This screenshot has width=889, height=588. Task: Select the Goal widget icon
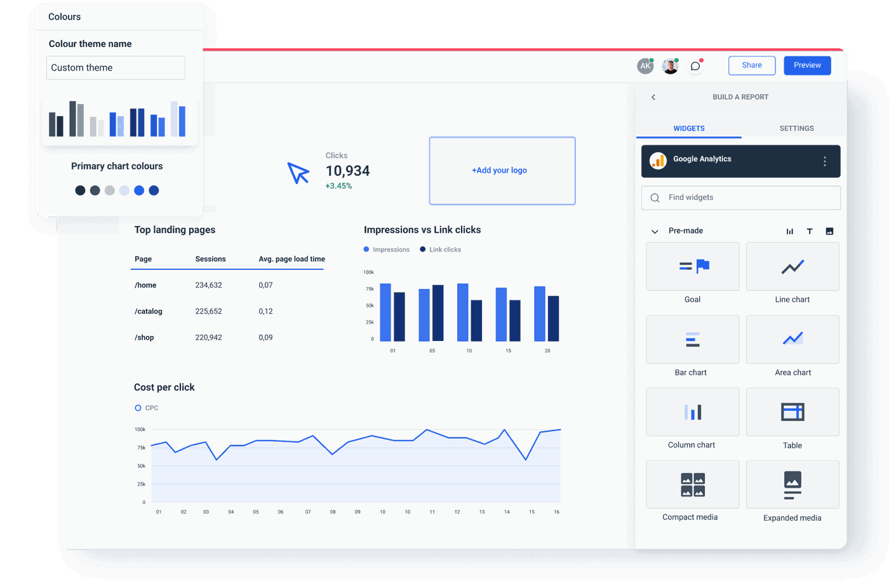click(x=692, y=266)
